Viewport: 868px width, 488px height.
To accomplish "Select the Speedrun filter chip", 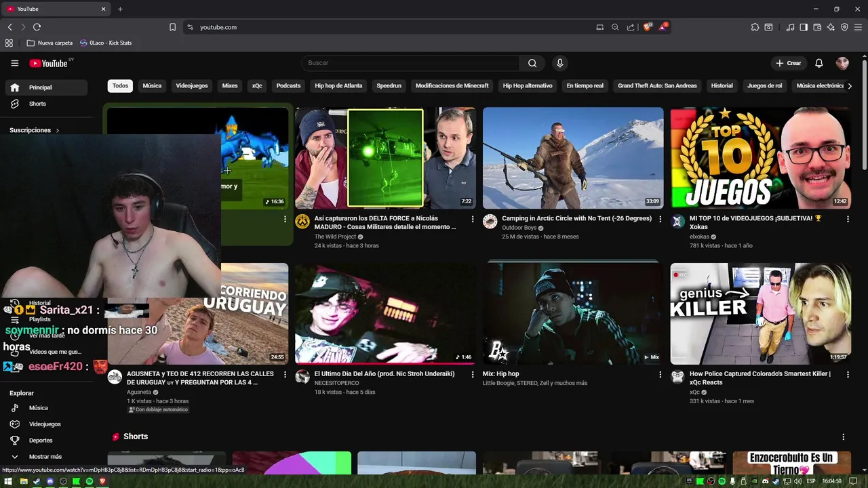I will pyautogui.click(x=389, y=86).
